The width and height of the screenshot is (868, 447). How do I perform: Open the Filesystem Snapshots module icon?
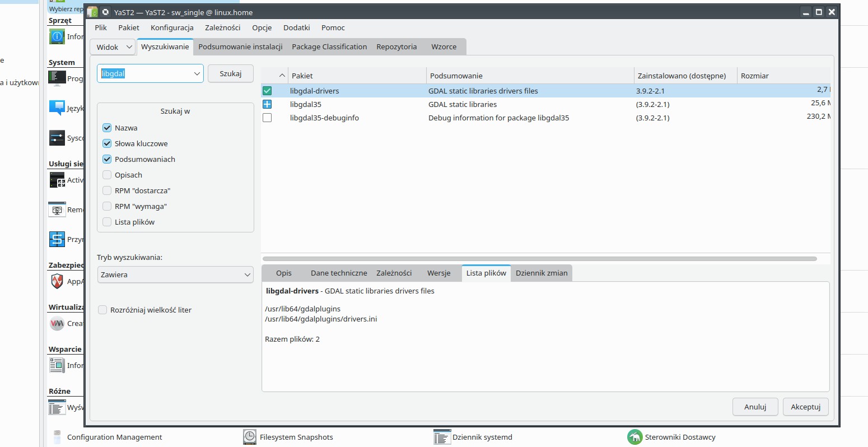250,437
